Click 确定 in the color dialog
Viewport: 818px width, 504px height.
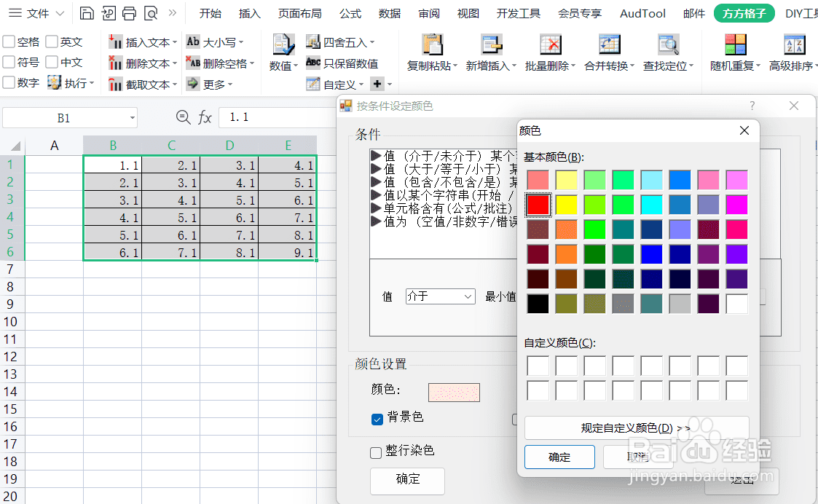[x=559, y=457]
